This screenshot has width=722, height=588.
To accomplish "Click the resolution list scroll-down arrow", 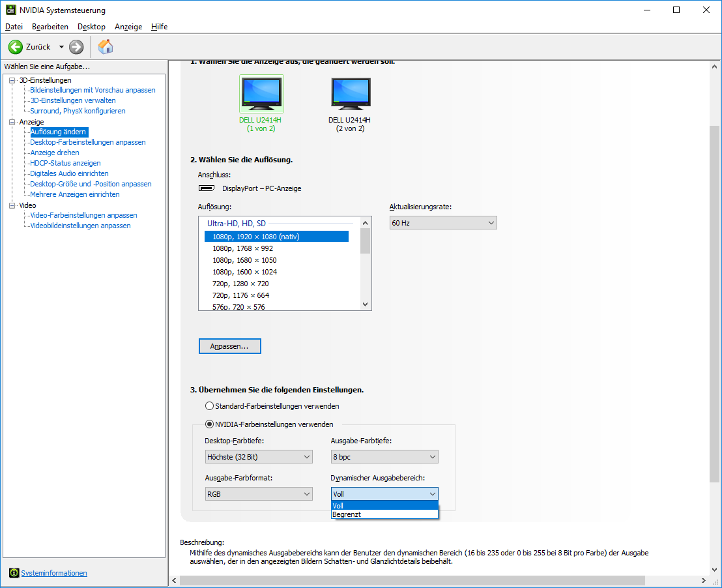I will click(365, 304).
